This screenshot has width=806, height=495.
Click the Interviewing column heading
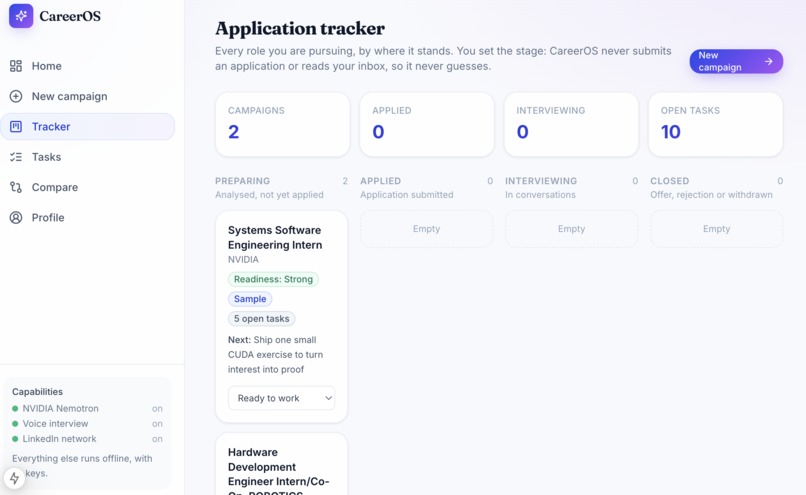point(541,181)
